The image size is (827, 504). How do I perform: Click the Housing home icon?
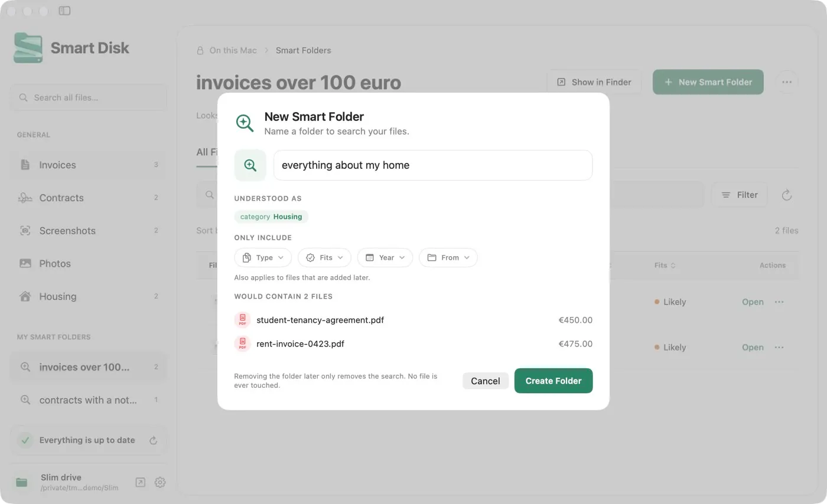25,296
